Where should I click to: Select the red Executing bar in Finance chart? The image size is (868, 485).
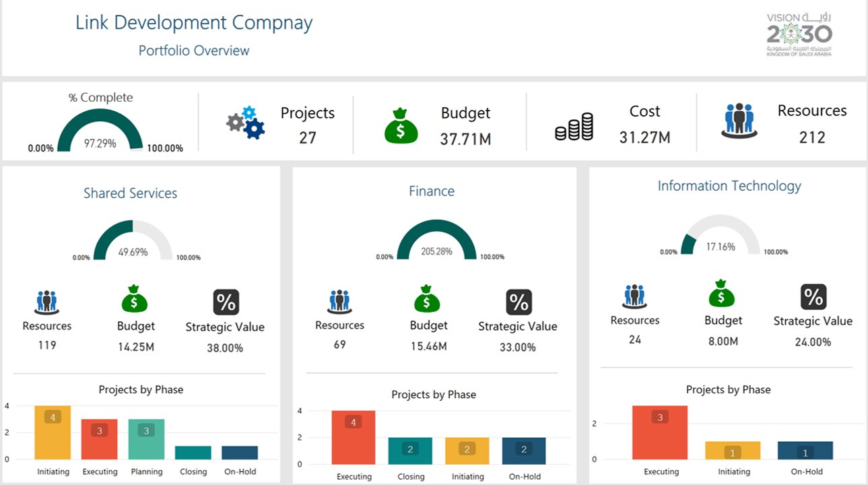tap(354, 437)
